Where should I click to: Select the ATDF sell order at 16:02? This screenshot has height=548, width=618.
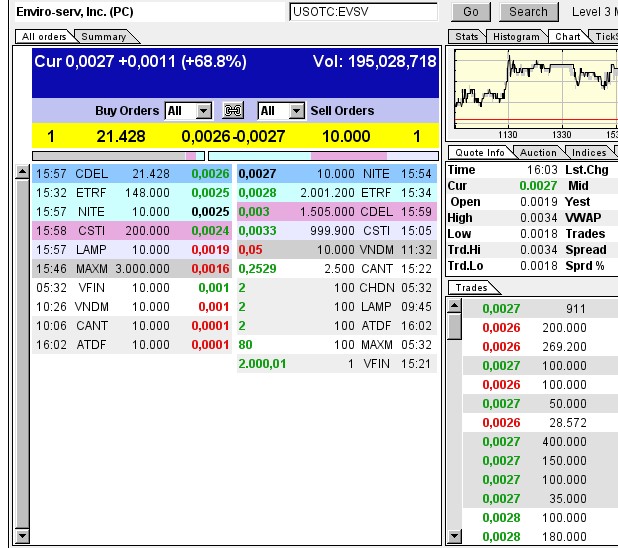click(x=337, y=326)
